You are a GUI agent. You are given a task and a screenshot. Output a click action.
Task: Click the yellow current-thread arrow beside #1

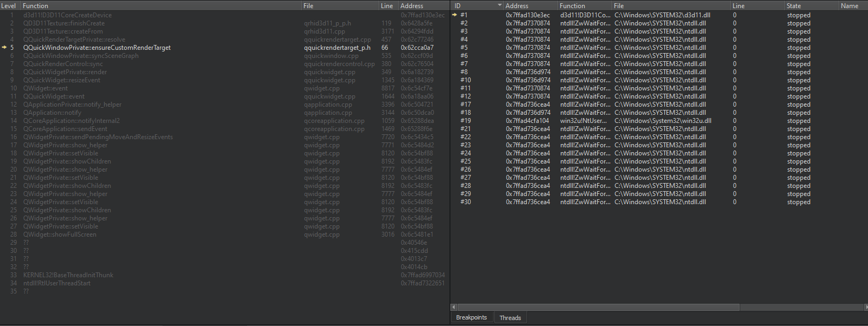[x=455, y=15]
